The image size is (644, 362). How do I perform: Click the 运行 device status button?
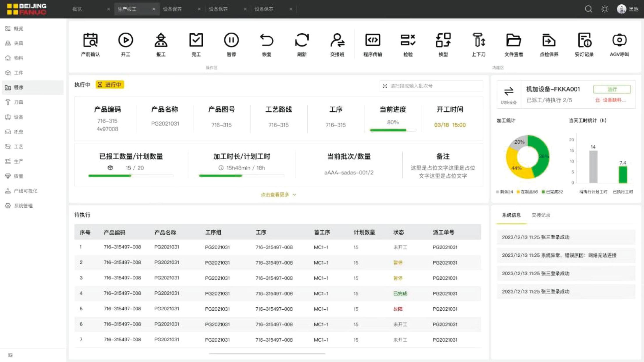pyautogui.click(x=612, y=89)
